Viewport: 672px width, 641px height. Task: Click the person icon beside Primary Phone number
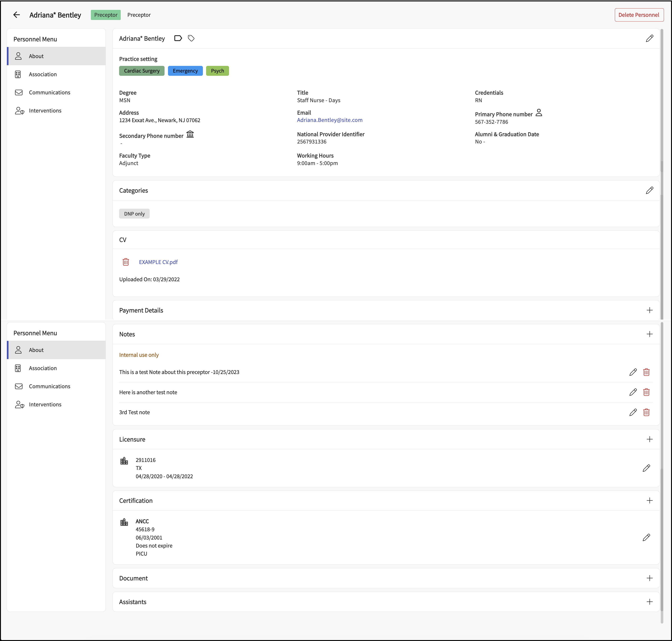coord(539,113)
